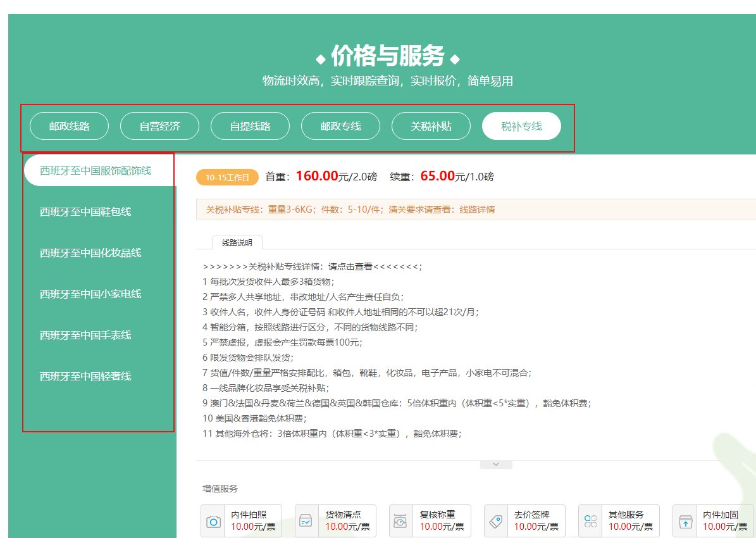Choose the 货物清点 10.00元/票 service
756x538 pixels.
pos(335,521)
